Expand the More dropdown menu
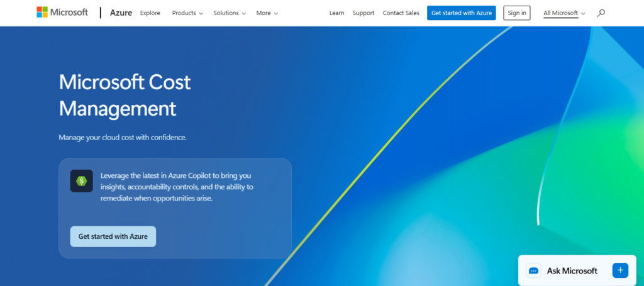 [x=267, y=13]
